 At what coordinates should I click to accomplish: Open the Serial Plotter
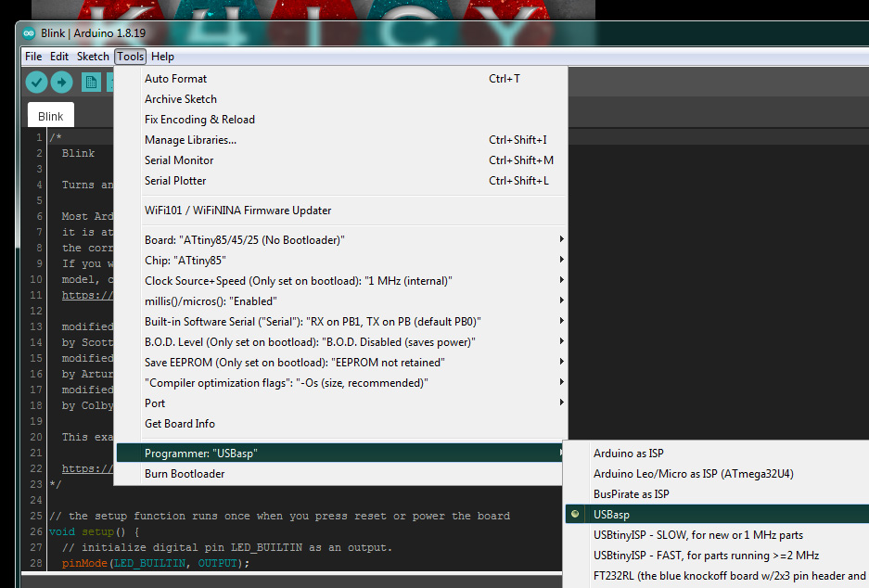tap(341, 181)
